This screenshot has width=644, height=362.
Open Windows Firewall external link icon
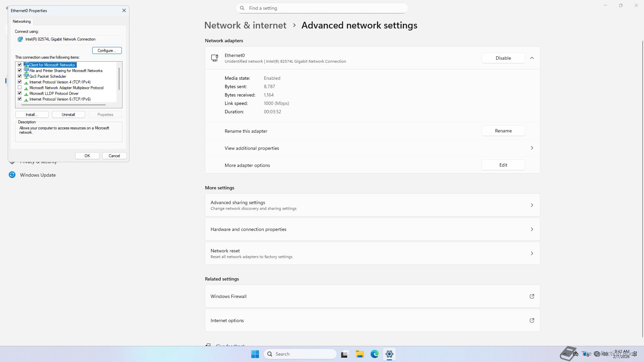532,296
